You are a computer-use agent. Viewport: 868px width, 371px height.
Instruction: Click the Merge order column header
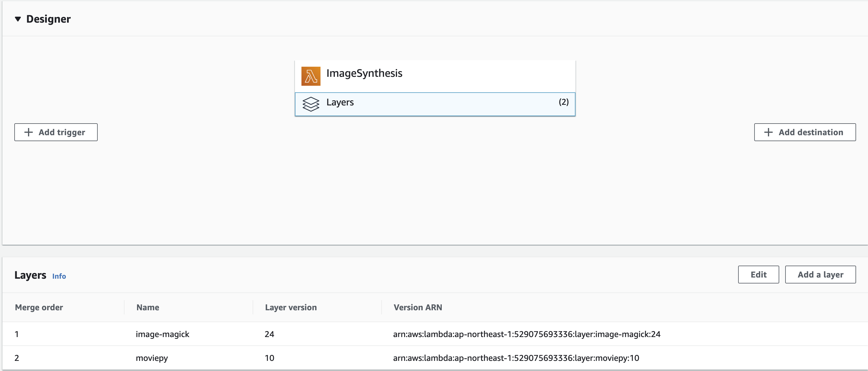(x=39, y=307)
